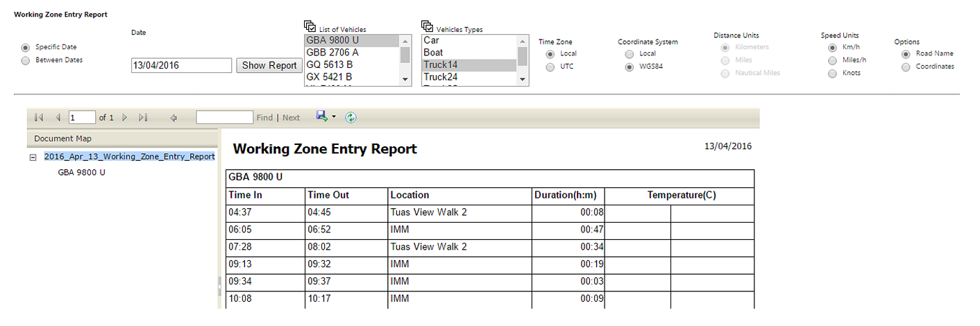The height and width of the screenshot is (326, 980).
Task: Collapse the 2016_Apr_13 report tree node
Action: [x=33, y=157]
